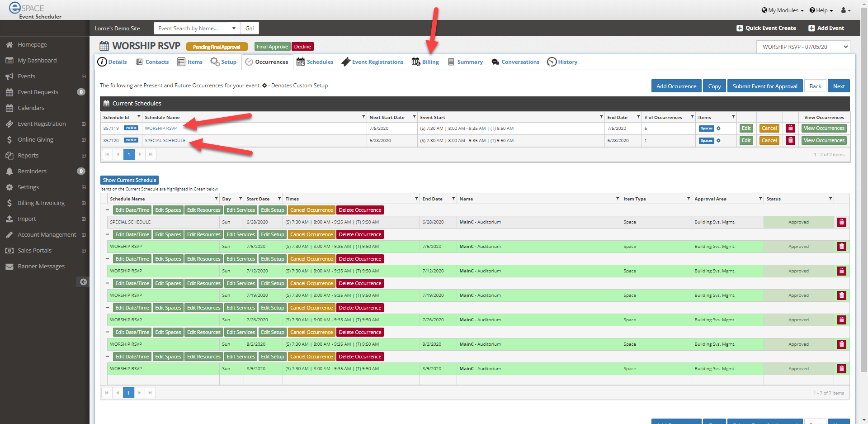Click Next button at top right
The image size is (868, 424).
point(839,86)
